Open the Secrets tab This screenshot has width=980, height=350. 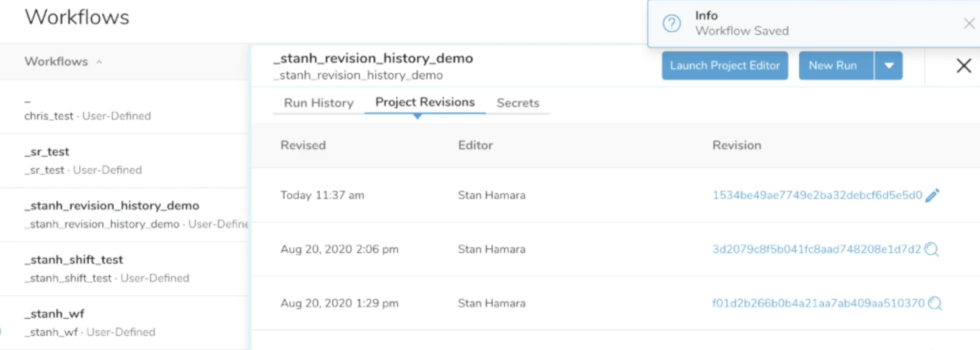point(518,103)
